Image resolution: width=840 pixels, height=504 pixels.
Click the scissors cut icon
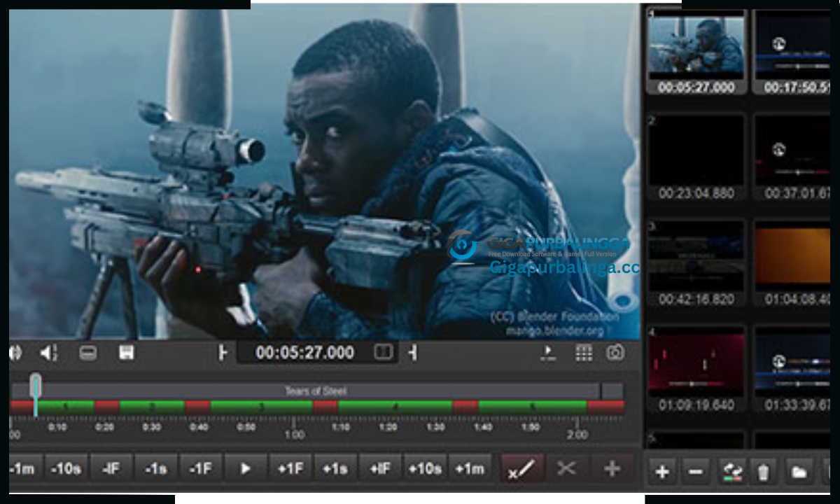click(x=566, y=468)
